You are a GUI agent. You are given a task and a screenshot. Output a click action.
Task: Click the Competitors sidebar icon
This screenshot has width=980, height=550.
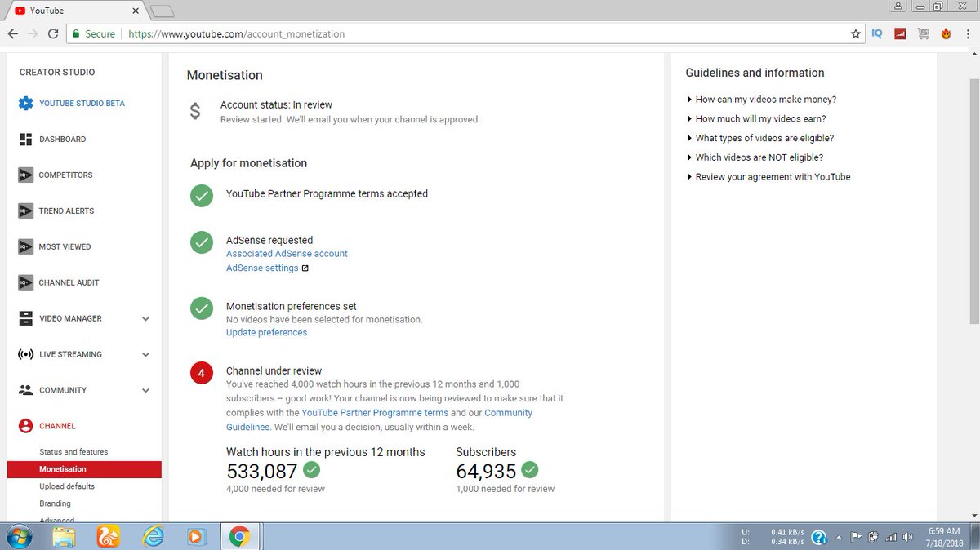click(x=25, y=175)
